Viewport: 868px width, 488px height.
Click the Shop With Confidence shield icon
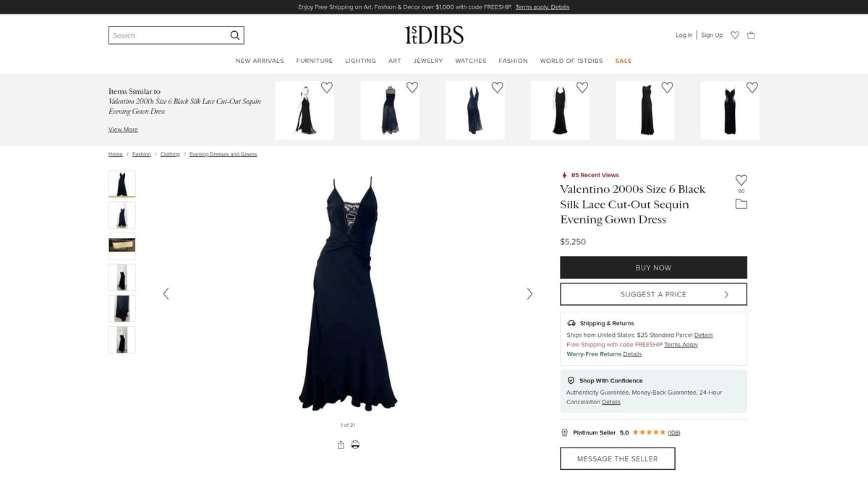click(571, 380)
